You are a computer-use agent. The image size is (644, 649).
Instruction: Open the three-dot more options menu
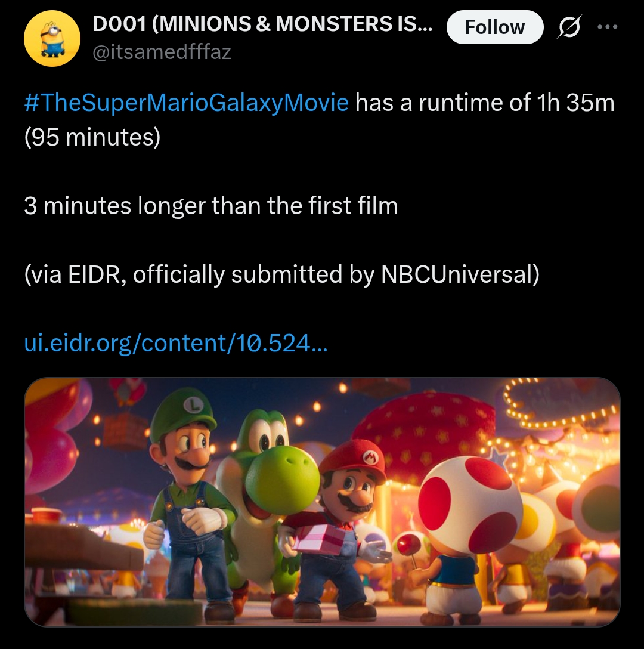point(607,27)
